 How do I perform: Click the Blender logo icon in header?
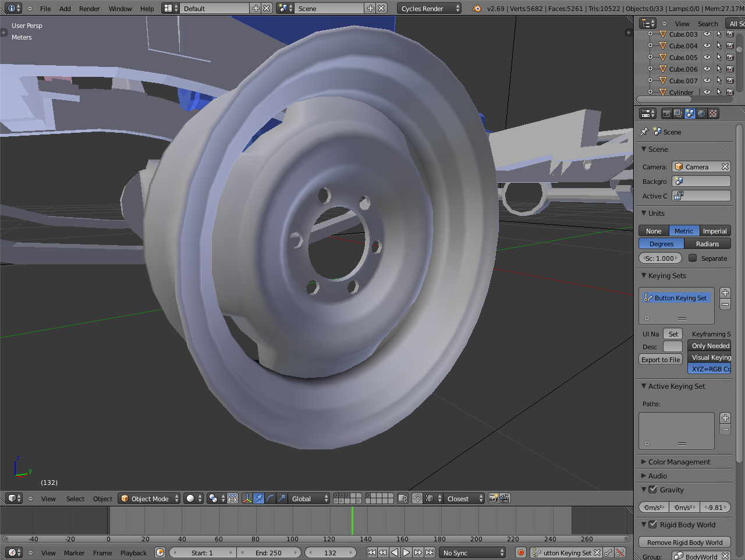point(477,8)
